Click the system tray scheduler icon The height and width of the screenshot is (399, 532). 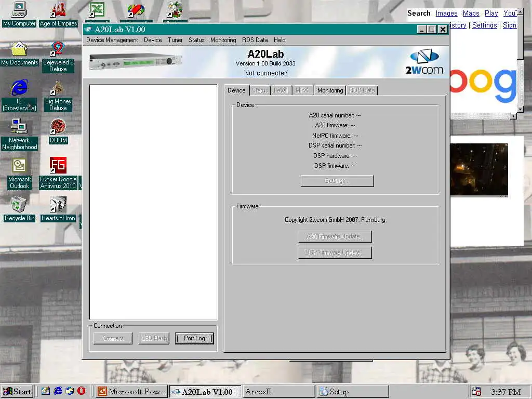pyautogui.click(x=476, y=392)
